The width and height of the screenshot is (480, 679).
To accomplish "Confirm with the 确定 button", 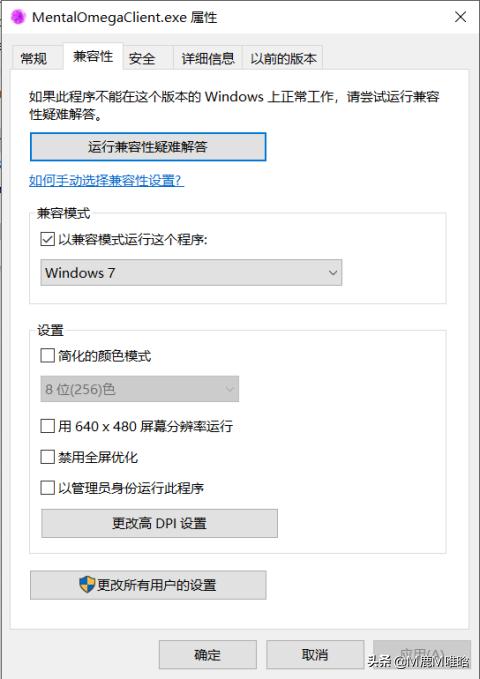I will (x=208, y=654).
